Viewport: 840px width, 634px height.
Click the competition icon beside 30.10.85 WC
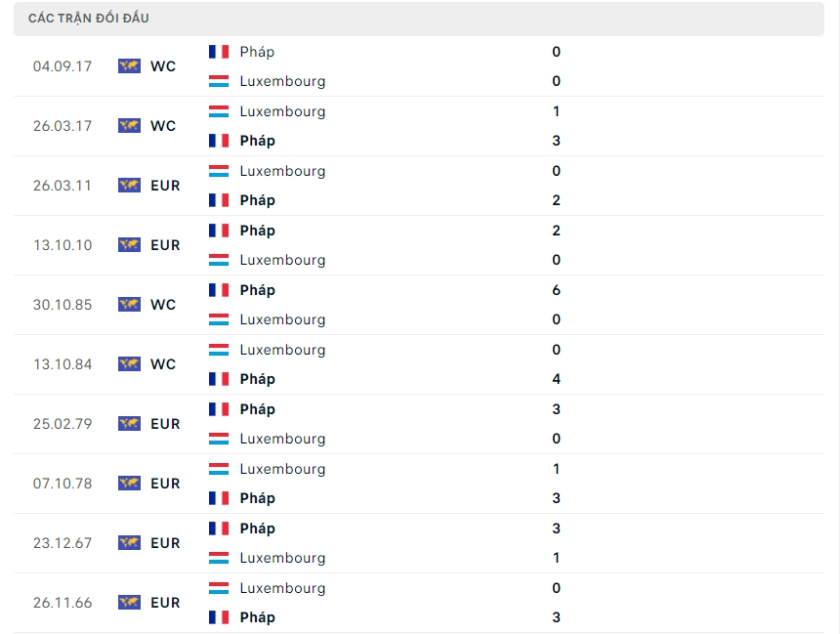click(x=129, y=305)
